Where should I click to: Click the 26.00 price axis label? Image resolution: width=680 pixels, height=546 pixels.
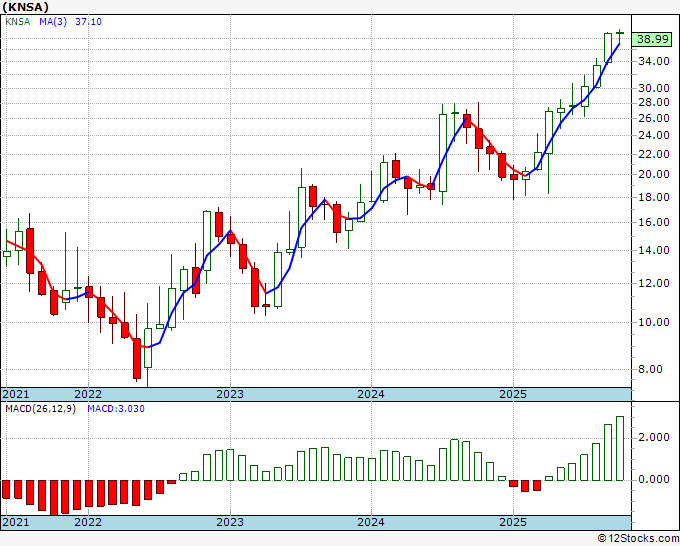click(x=654, y=118)
